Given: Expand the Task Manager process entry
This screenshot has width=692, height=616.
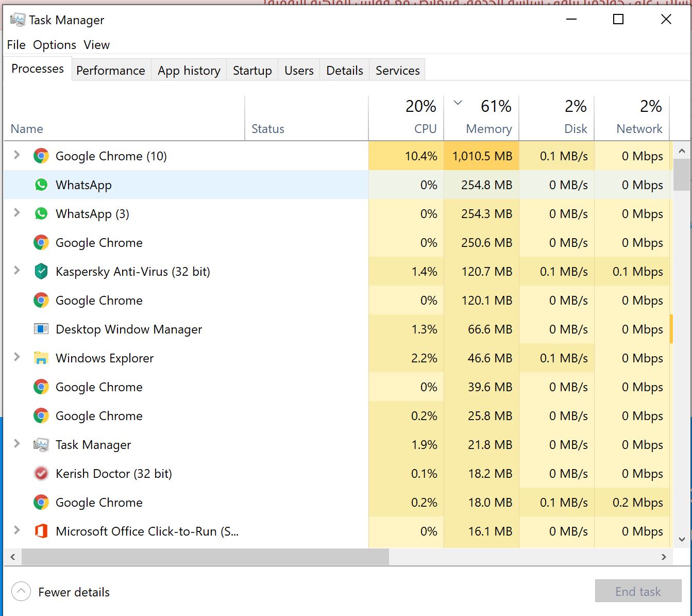Looking at the screenshot, I should click(x=17, y=444).
